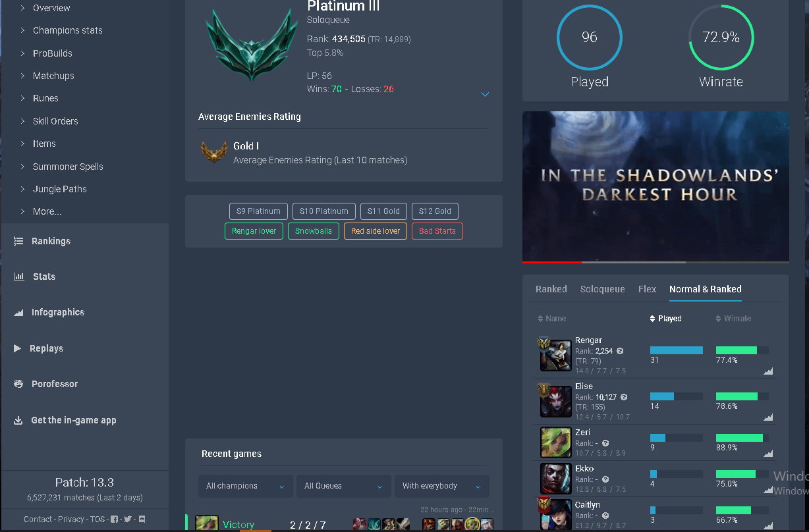Switch to the Soloqueue tab

[603, 289]
